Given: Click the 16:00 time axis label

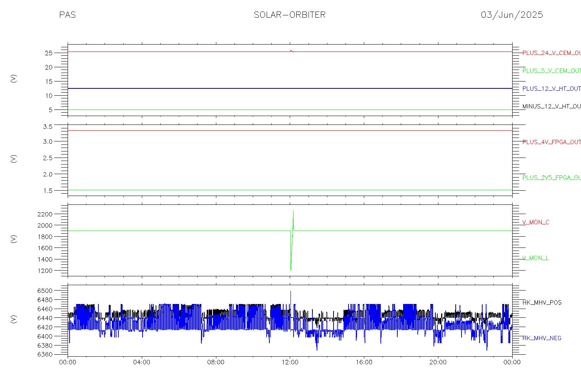Looking at the screenshot, I should coord(364,362).
